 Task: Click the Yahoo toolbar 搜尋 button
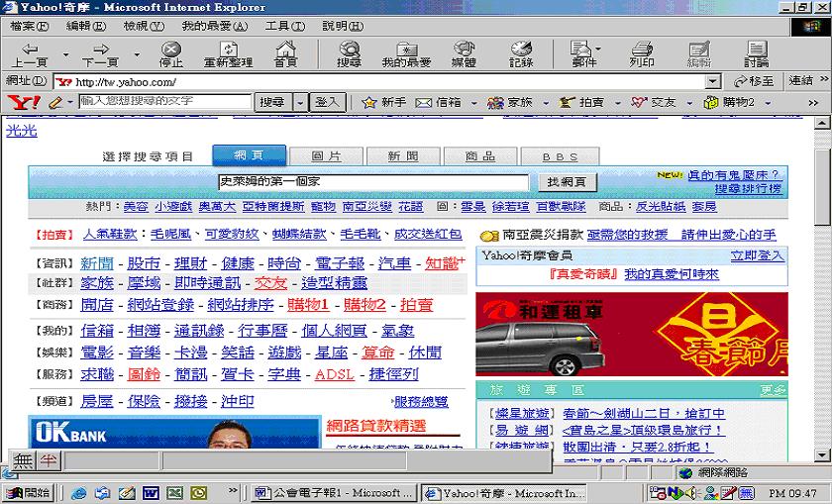pos(272,102)
